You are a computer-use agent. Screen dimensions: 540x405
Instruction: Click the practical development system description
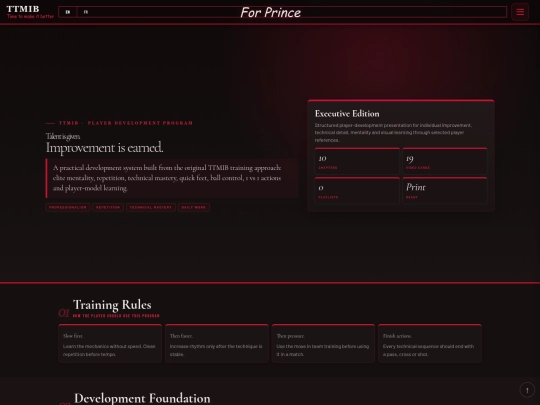tap(172, 178)
